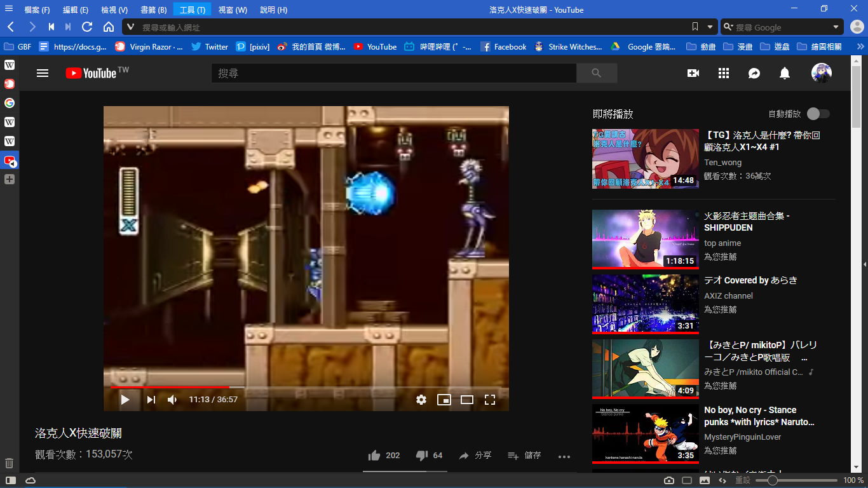Open the [pixiv] bookmark
Screen dimensions: 868x488
(x=253, y=46)
